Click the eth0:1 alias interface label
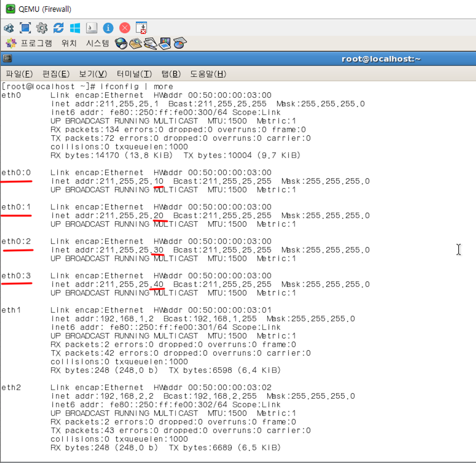The width and height of the screenshot is (476, 463). click(16, 207)
